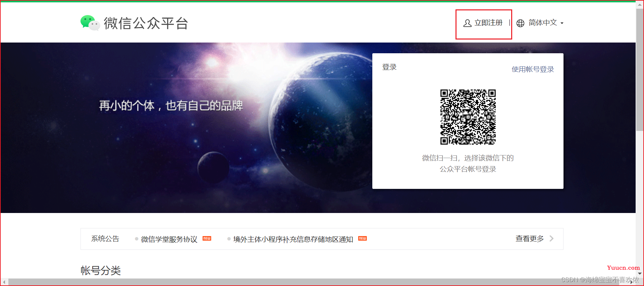
Task: Click the 帐号分类 heading
Action: point(101,270)
